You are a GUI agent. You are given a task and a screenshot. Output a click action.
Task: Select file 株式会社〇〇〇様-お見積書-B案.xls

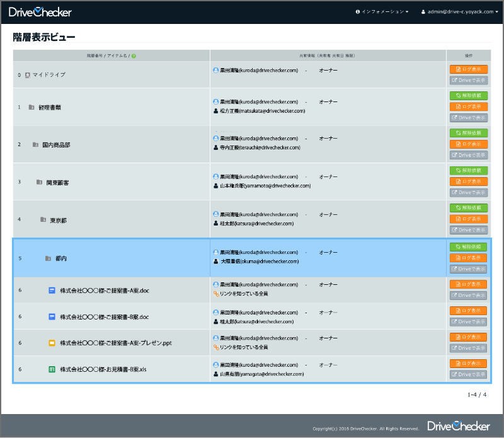pyautogui.click(x=103, y=369)
